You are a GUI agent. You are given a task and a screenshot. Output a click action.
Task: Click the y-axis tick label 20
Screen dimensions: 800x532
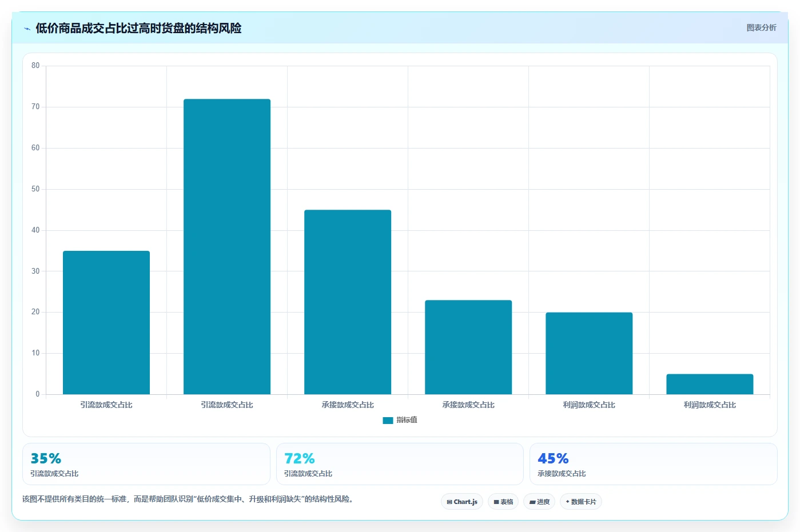click(x=35, y=312)
